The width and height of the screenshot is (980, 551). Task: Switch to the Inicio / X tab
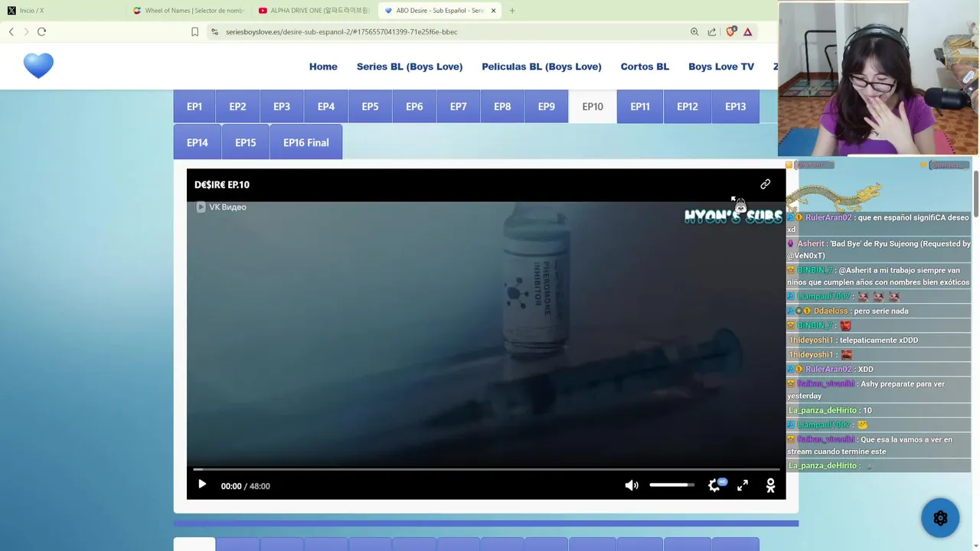61,11
